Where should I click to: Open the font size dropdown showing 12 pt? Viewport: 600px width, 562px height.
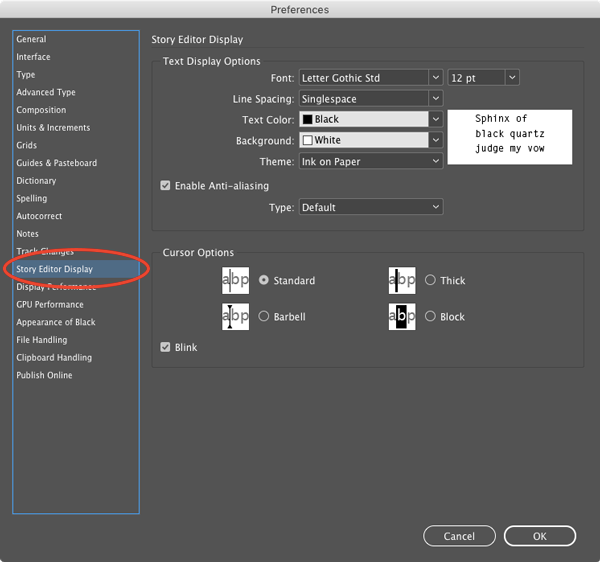point(483,78)
